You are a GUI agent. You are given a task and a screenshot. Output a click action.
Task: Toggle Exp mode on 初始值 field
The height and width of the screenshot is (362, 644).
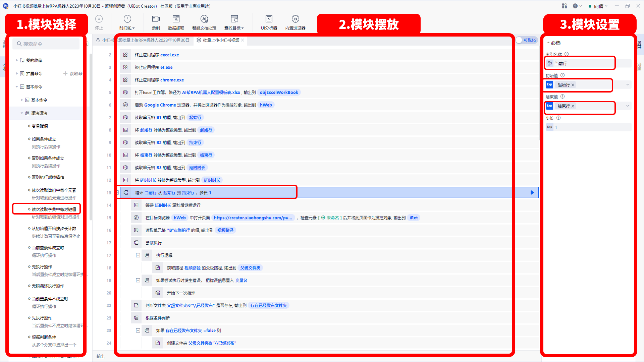[x=549, y=84]
